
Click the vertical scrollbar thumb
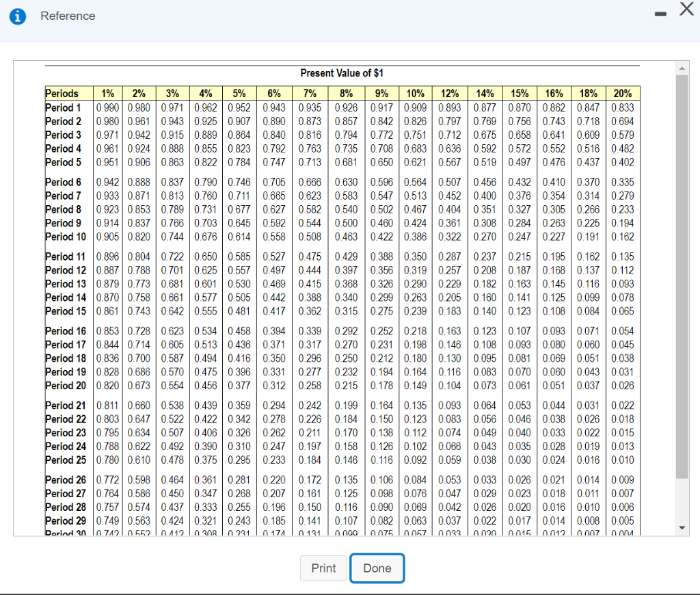(682, 277)
